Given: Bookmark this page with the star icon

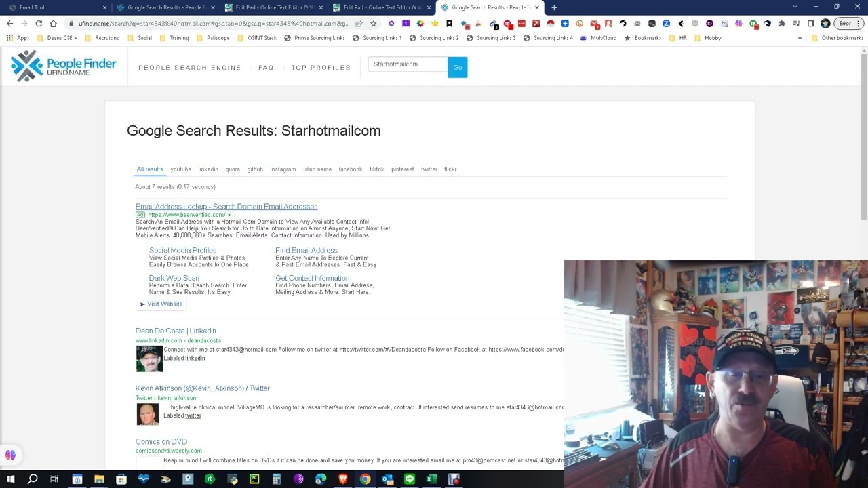Looking at the screenshot, I should (373, 24).
